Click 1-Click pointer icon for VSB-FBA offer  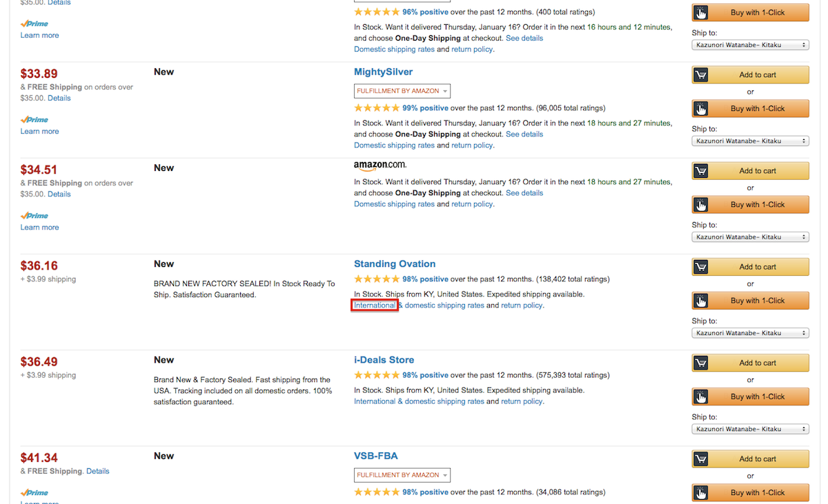[x=700, y=493]
